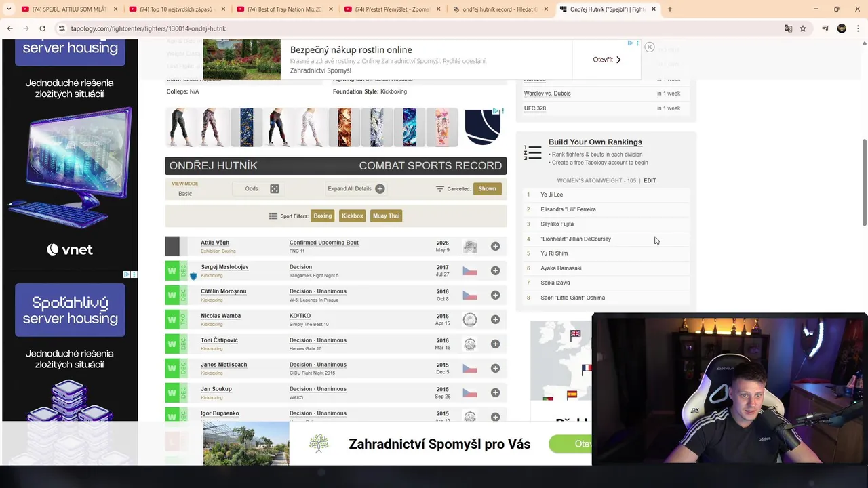Click Otevřít button in top ad

coord(607,60)
